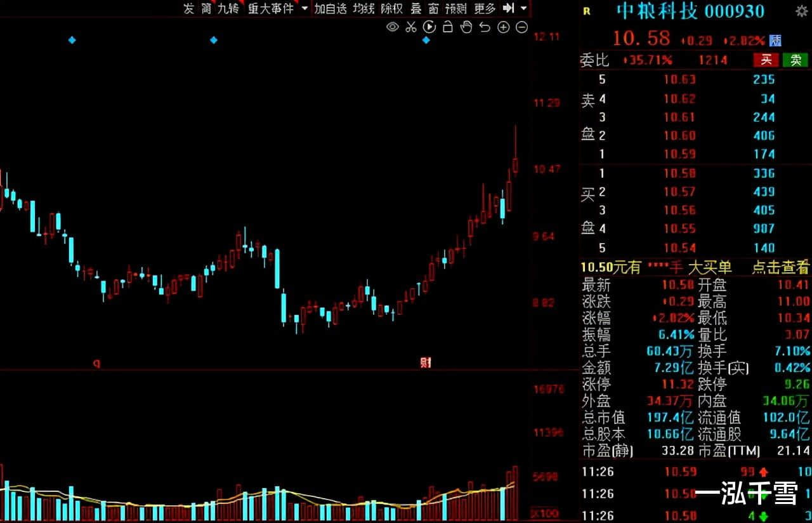Click the 跌停 value 9.26
The image size is (812, 523).
(x=797, y=384)
